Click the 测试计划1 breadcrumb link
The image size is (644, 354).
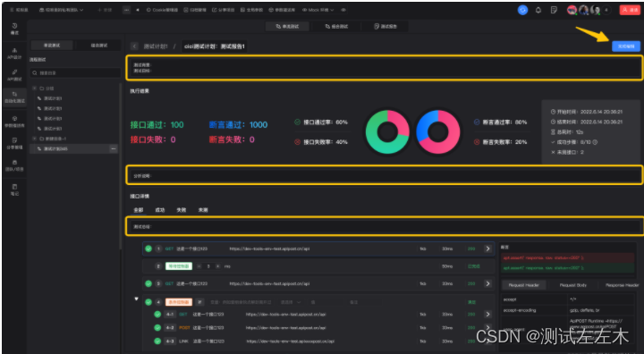tap(156, 46)
